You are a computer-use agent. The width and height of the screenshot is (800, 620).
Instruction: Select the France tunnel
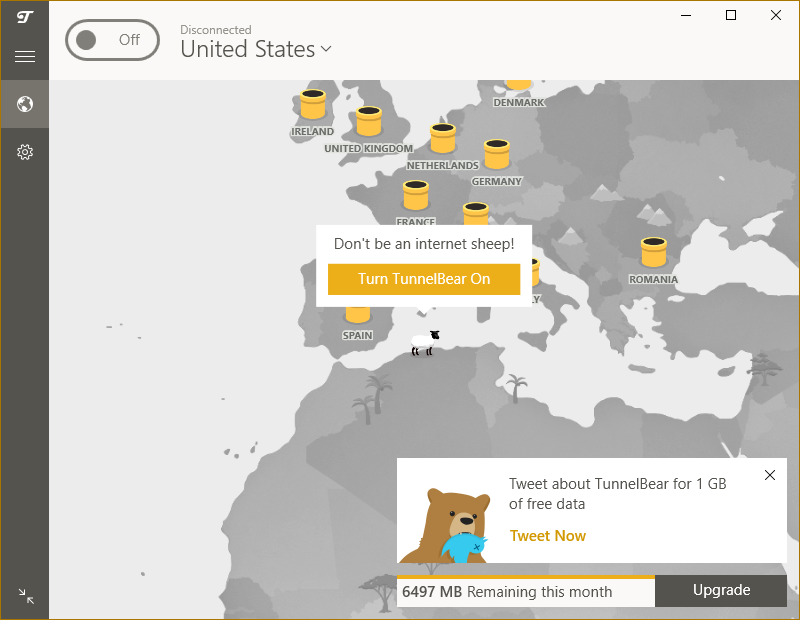(416, 195)
